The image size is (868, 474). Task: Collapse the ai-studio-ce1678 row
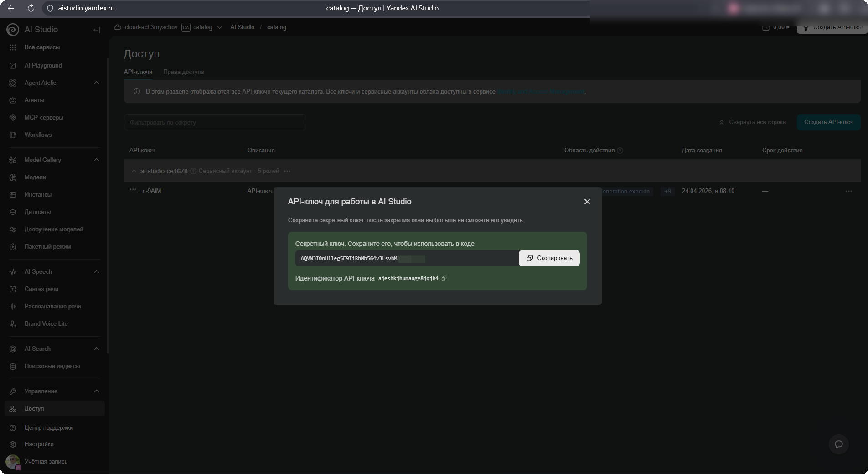134,171
